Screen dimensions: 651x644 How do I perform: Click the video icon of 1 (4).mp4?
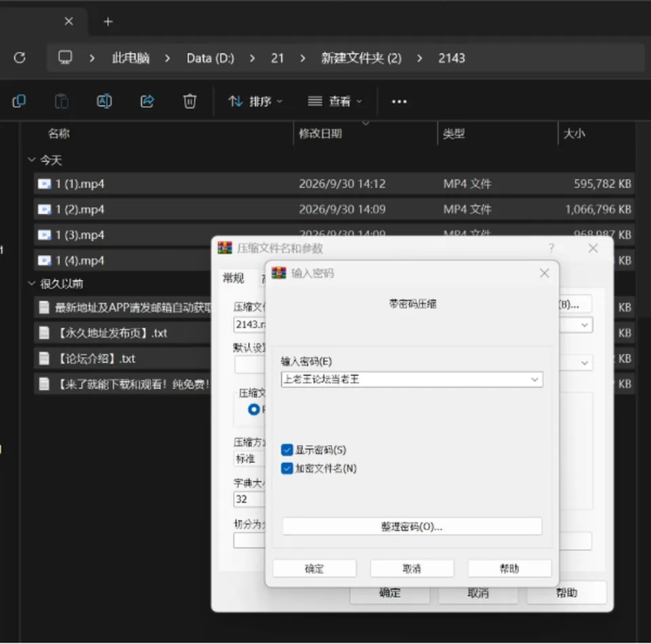45,261
